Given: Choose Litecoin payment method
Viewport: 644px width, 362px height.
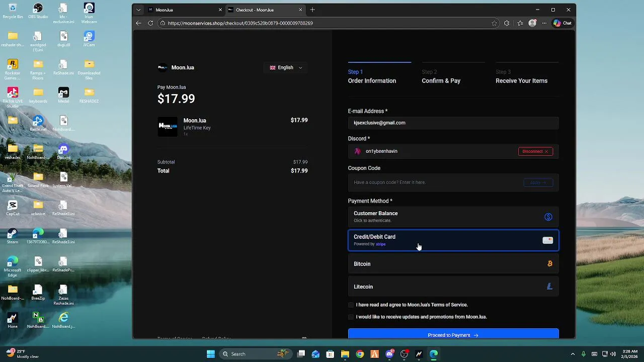Looking at the screenshot, I should coord(453,287).
